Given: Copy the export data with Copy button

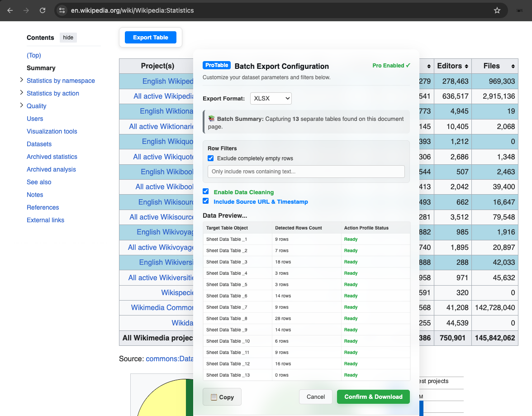Looking at the screenshot, I should coord(222,397).
